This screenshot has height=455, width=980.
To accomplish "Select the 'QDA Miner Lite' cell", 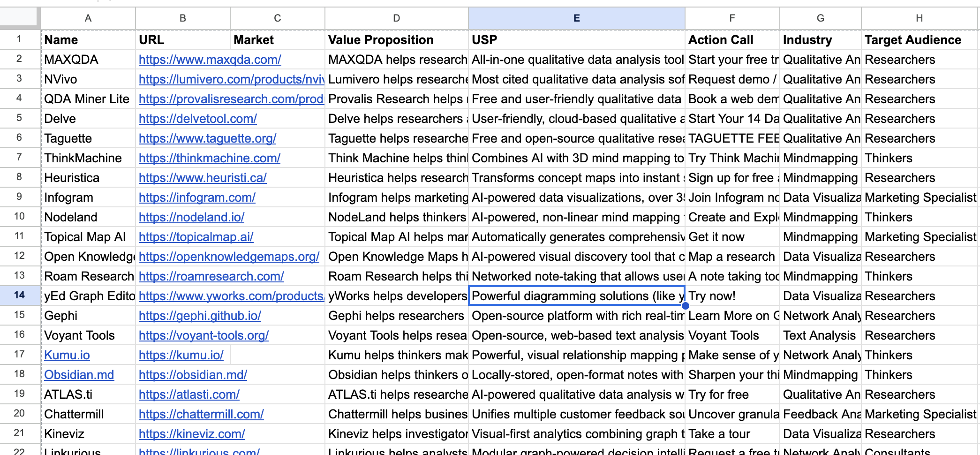I will (88, 99).
